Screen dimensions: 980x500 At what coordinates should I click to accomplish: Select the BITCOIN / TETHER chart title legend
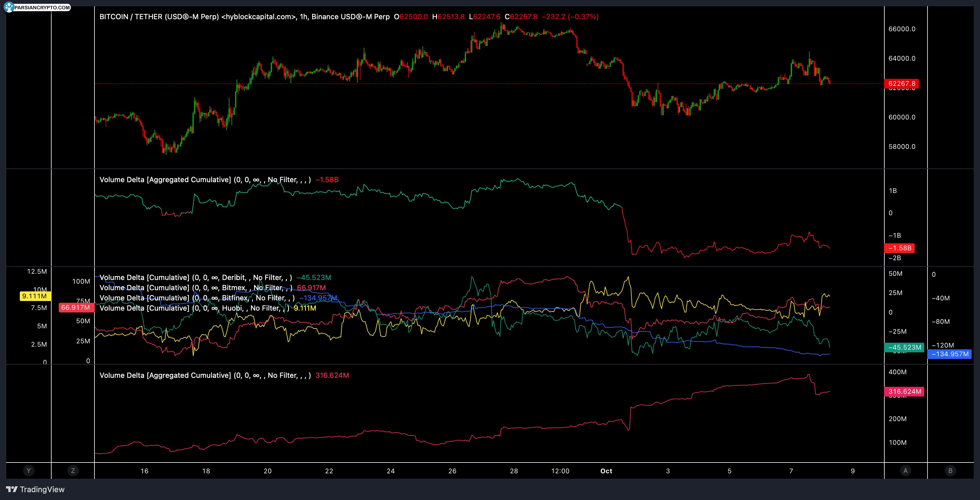(x=244, y=17)
